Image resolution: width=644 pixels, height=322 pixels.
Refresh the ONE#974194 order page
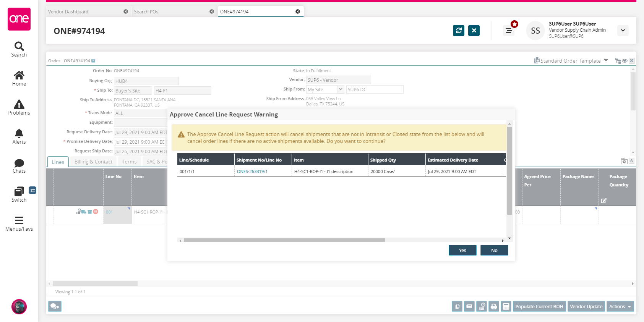click(x=459, y=31)
